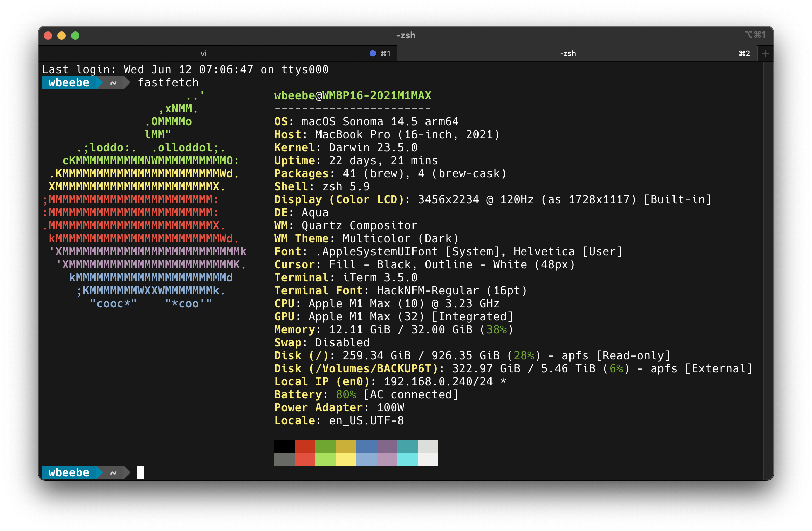Click the Disk (/) usage line

(472, 355)
